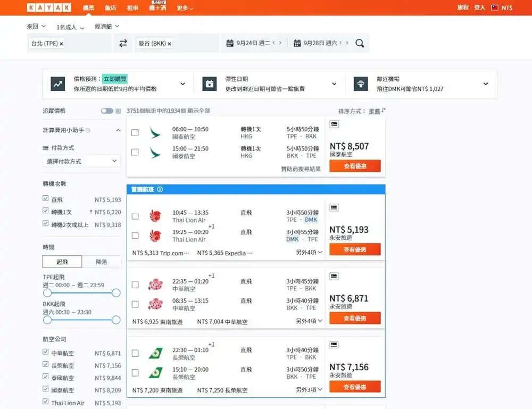Image resolution: width=532 pixels, height=409 pixels.
Task: Click EVA Air logo on 22:30 flight
Action: 156,353
